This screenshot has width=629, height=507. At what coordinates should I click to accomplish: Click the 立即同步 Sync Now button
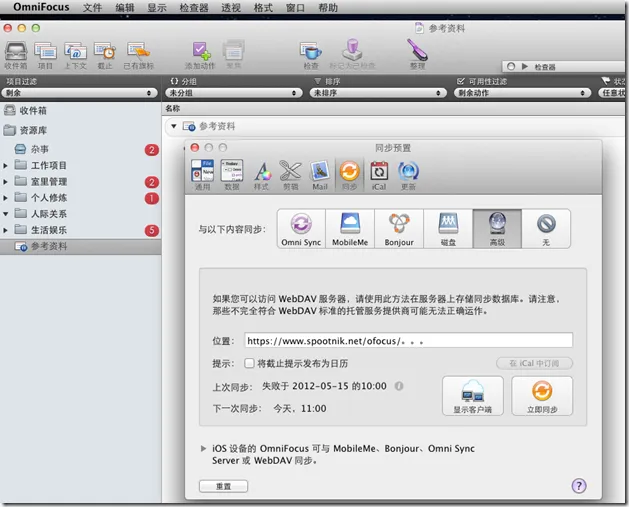point(542,395)
